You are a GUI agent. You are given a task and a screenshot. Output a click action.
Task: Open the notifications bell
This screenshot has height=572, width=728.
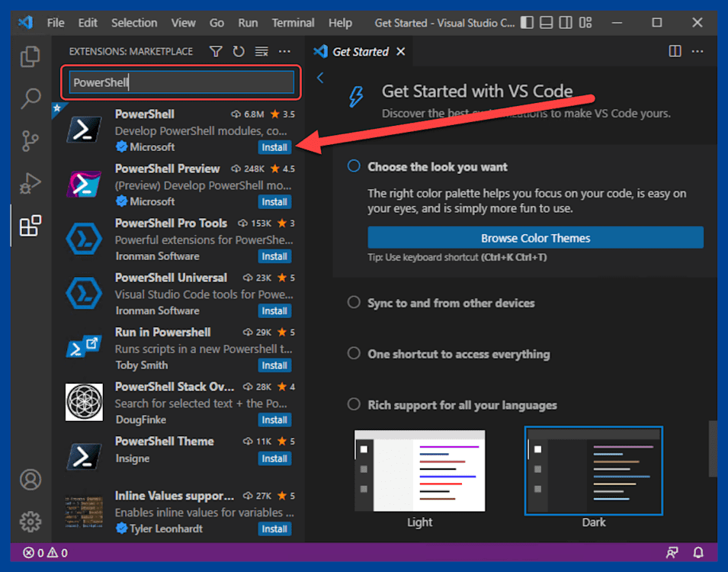click(698, 553)
